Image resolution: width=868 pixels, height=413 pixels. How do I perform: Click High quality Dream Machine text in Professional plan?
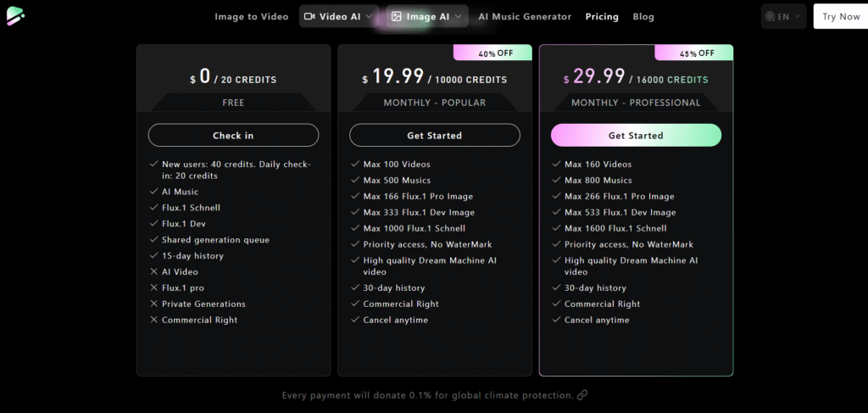[x=631, y=266]
